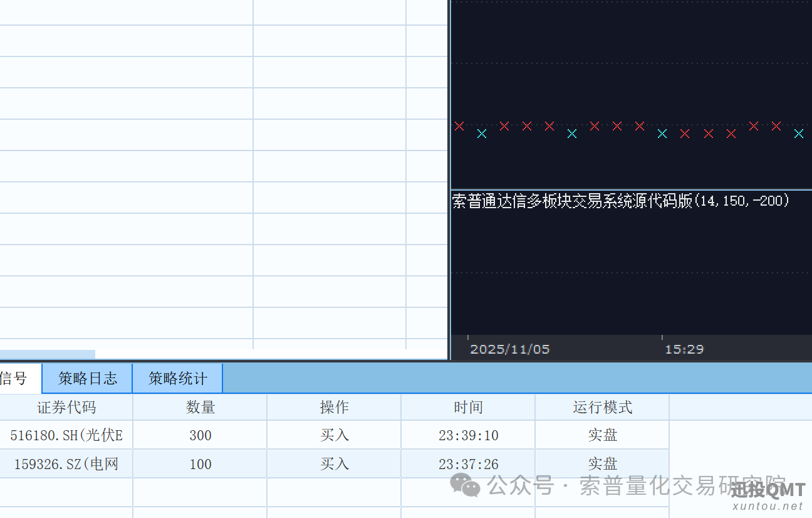
Task: Open the 策略统计 tab
Action: point(177,378)
